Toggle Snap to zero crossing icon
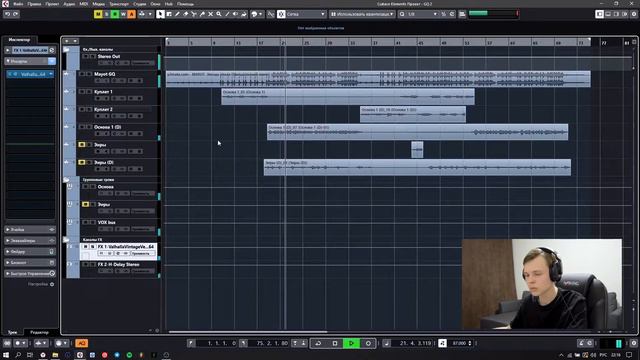This screenshot has height=360, width=640. coord(271,14)
